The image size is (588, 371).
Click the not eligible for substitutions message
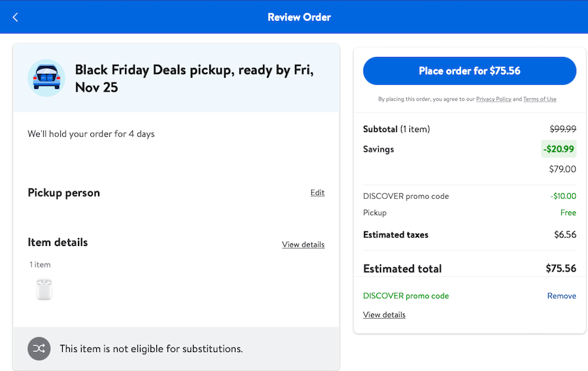coord(151,349)
